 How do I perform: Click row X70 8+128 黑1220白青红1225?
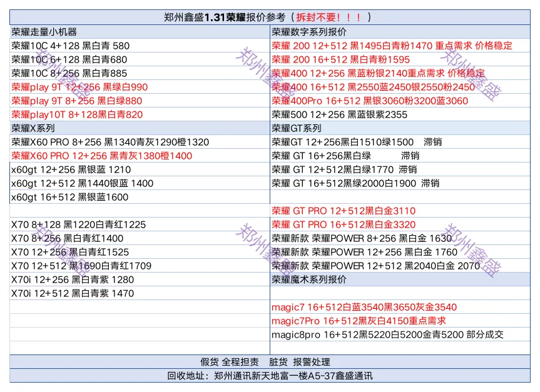[140, 224]
